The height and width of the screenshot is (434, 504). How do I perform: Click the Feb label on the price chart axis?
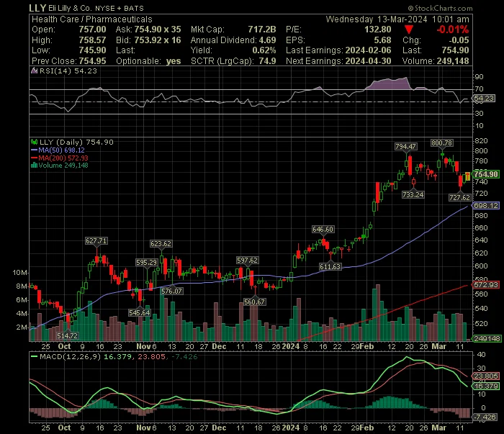coord(366,347)
